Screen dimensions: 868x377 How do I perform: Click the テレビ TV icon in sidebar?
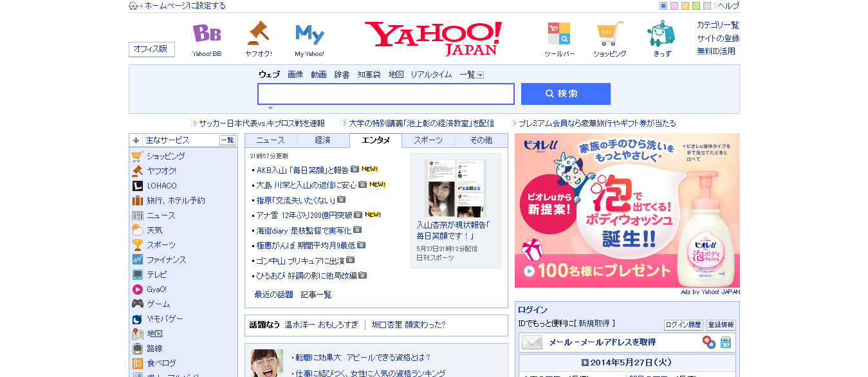(x=137, y=275)
